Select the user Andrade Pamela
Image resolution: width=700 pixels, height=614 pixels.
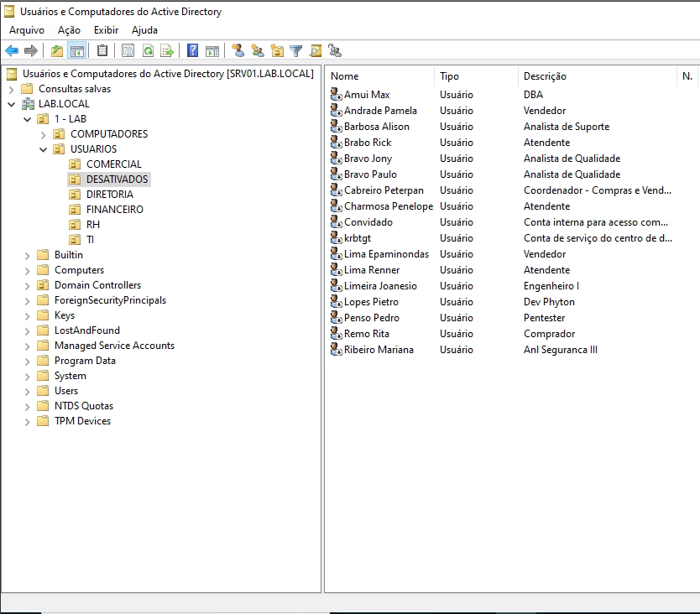(x=380, y=110)
